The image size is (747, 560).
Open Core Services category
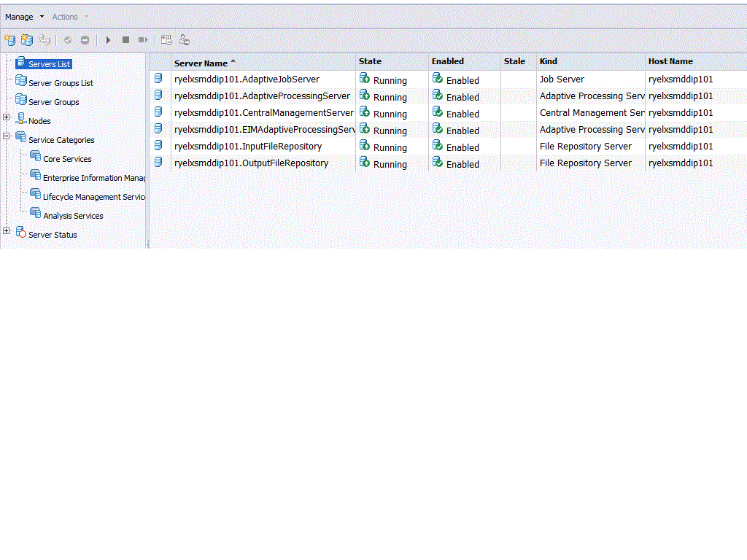[67, 159]
